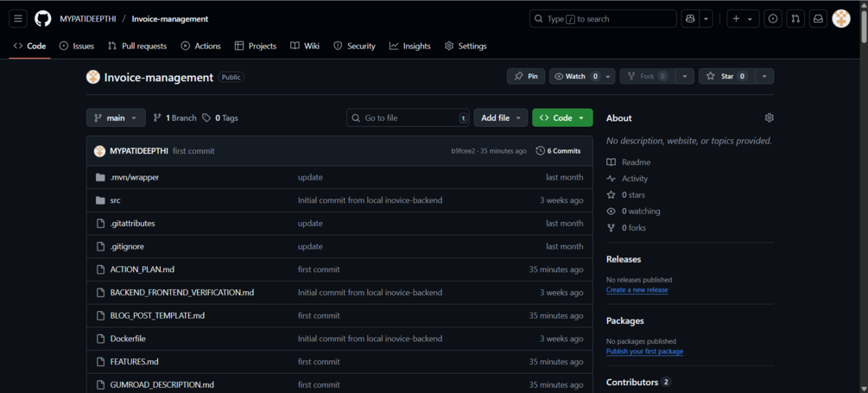Expand the Star lists dropdown arrow
Image resolution: width=868 pixels, height=393 pixels.
click(x=764, y=76)
